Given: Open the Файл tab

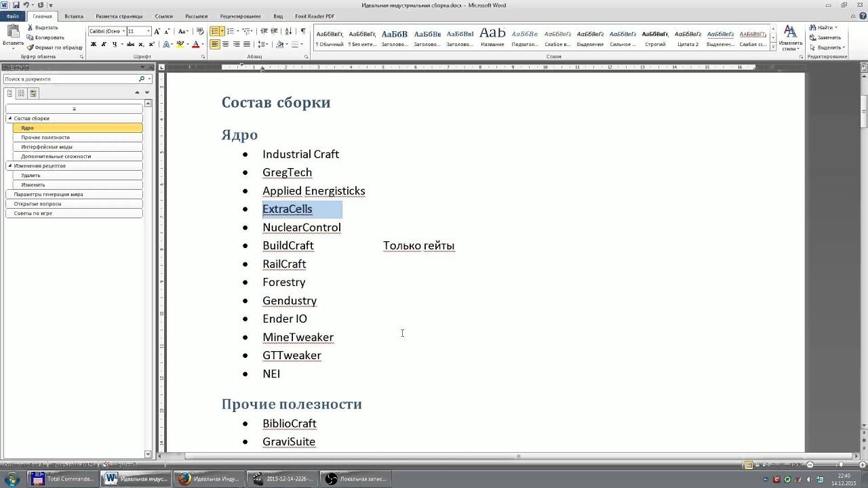Looking at the screenshot, I should pyautogui.click(x=13, y=16).
